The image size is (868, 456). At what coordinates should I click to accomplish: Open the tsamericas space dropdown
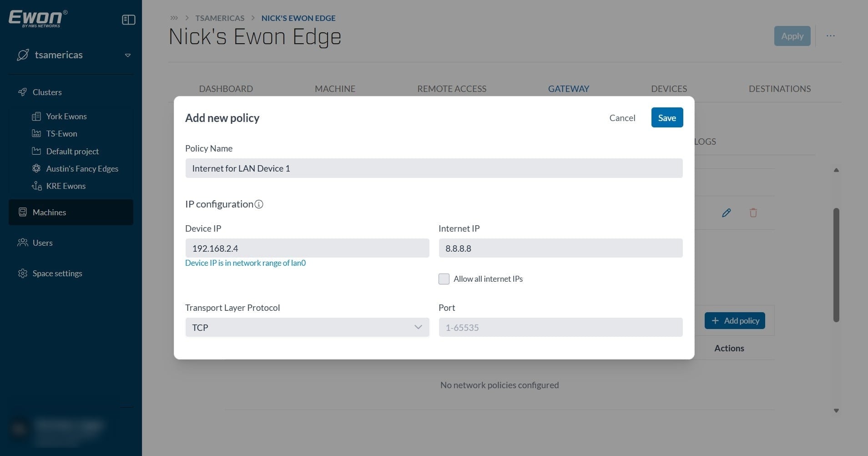[128, 55]
